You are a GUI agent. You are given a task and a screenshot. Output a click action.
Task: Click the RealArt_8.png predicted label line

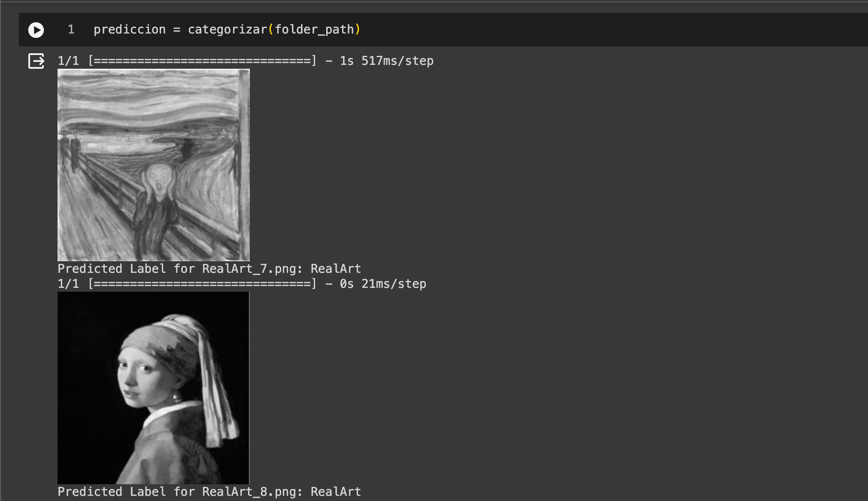209,492
